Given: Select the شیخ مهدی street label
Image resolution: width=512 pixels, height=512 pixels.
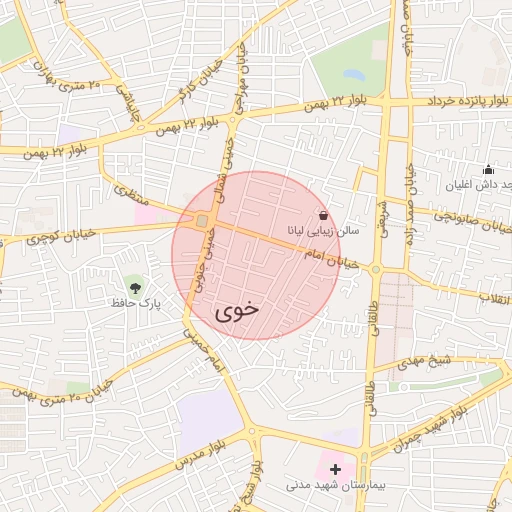Looking at the screenshot, I should tap(424, 362).
